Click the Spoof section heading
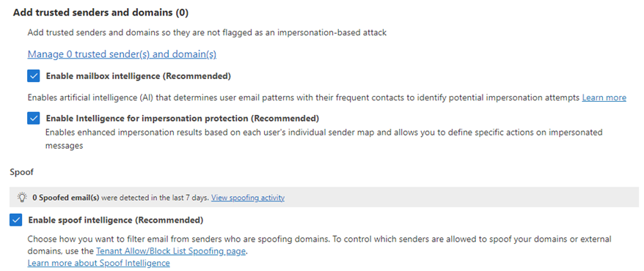Screen dimensions: 644x271 (x=21, y=172)
